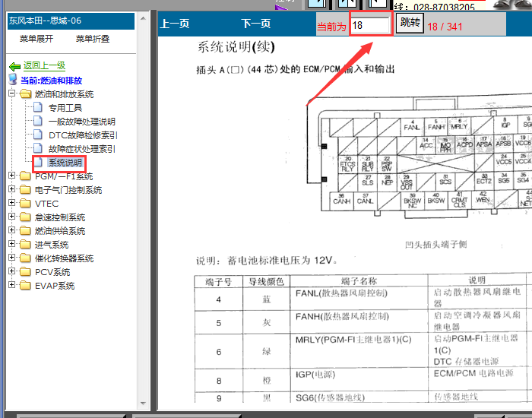Click the MRLY(PGM-FI主继电器1)(C) cell
The height and width of the screenshot is (418, 532).
coord(359,351)
